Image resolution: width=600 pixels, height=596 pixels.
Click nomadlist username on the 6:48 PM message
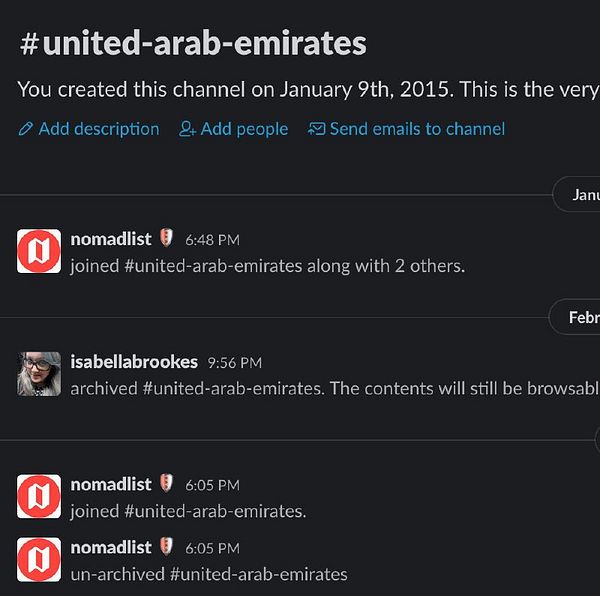(111, 239)
